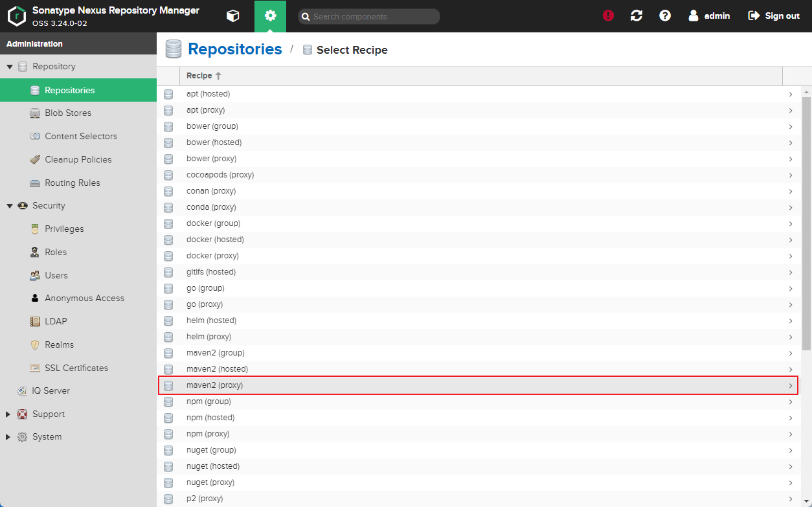Select the conan (proxy) recipe
The height and width of the screenshot is (507, 812).
[x=479, y=191]
